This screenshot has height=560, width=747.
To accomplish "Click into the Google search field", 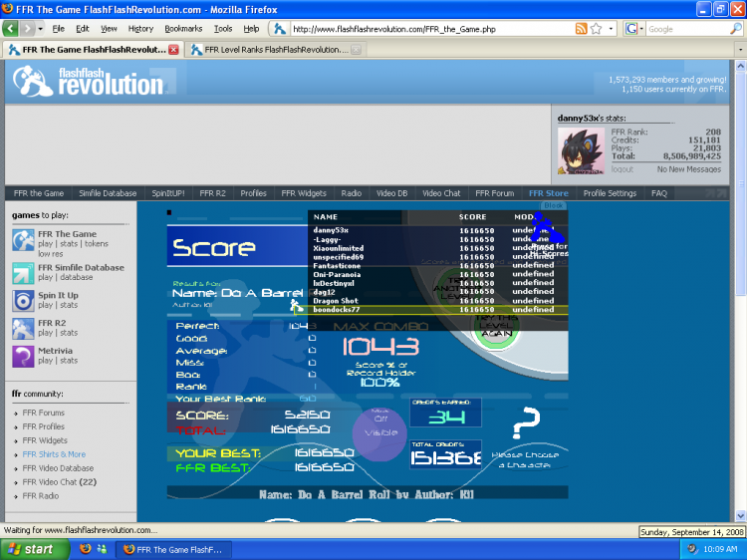I will tap(687, 29).
